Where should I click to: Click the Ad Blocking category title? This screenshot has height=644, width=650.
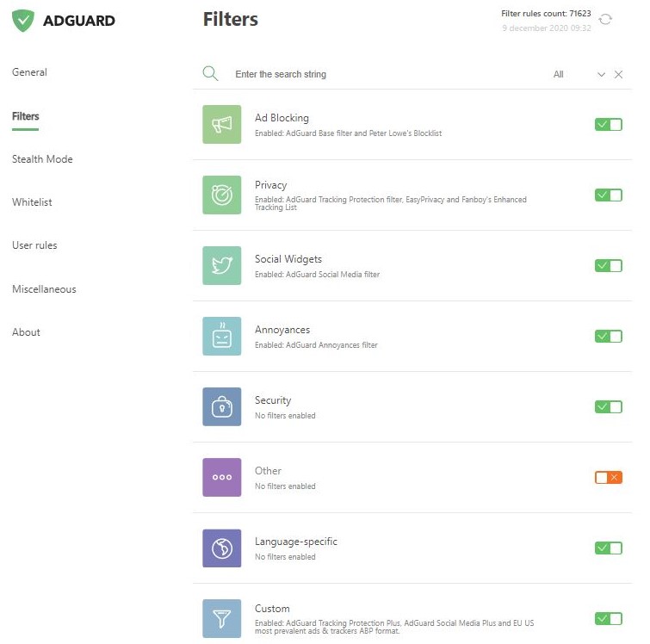coord(282,118)
